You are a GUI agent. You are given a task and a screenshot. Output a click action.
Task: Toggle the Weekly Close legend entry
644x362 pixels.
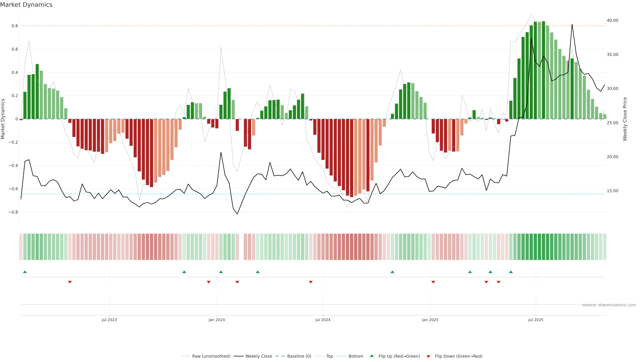[x=258, y=356]
